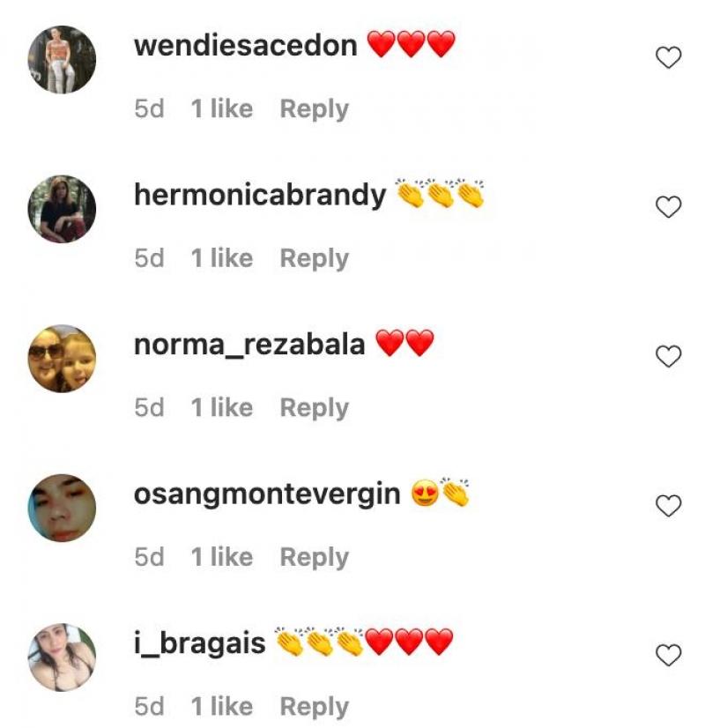Open wendiesacedon's profile picture
The height and width of the screenshot is (728, 705).
(x=63, y=59)
